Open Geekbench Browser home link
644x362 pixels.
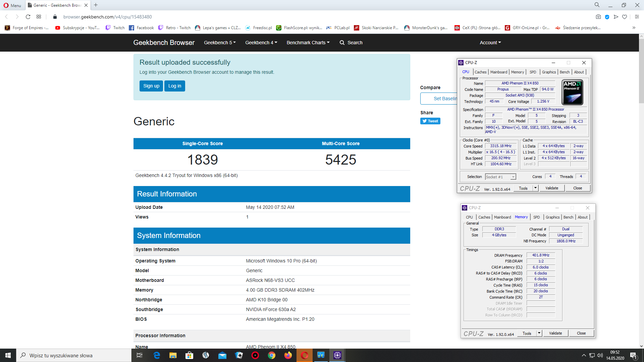pos(164,43)
